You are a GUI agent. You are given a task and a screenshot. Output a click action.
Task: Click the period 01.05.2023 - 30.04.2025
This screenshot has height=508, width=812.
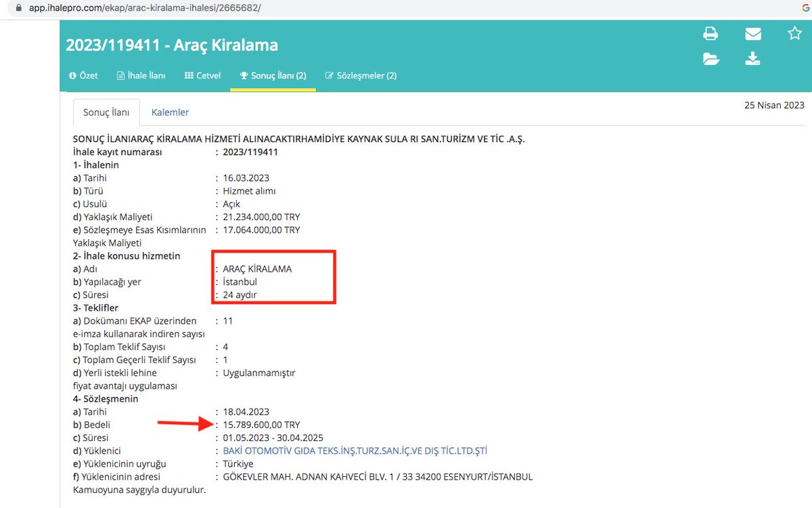pos(274,438)
